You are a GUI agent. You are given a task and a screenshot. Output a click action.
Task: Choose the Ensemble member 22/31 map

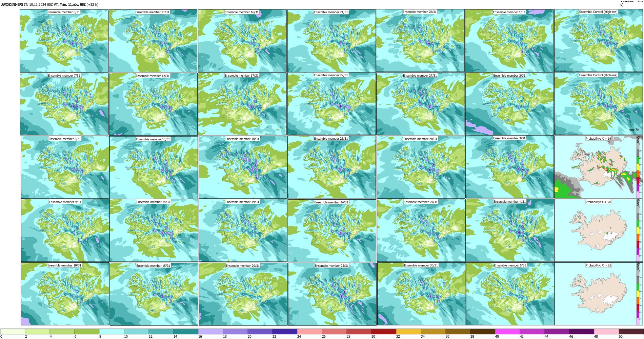point(331,104)
